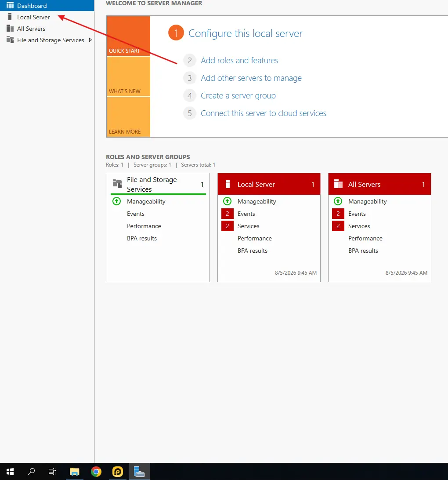
Task: Click the File and Storage Services sidebar icon
Action: [10, 40]
